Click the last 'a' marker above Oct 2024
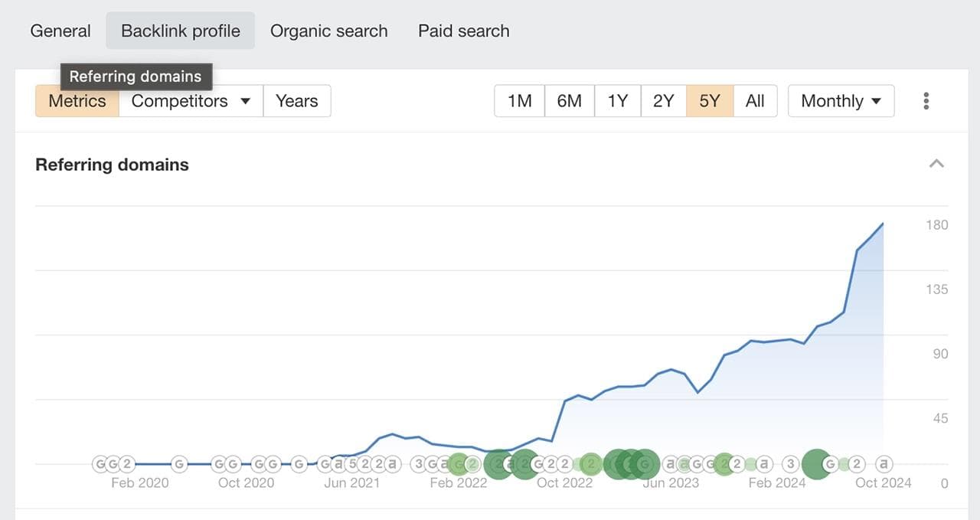The height and width of the screenshot is (520, 980). pyautogui.click(x=884, y=464)
